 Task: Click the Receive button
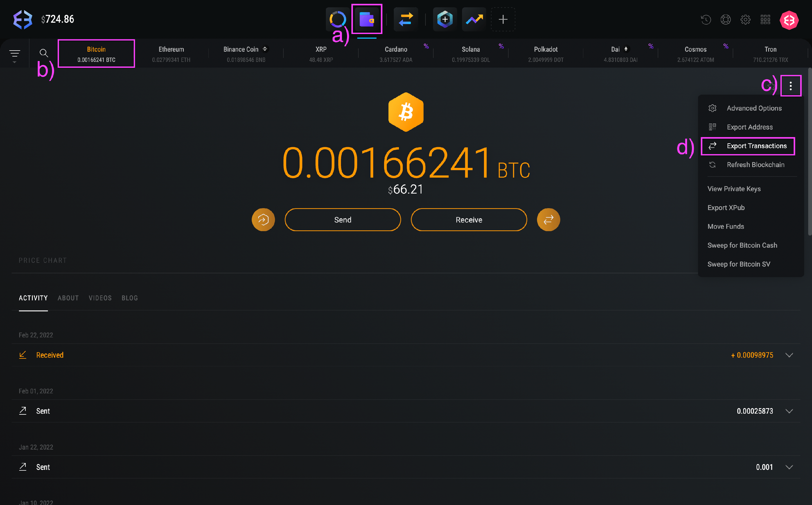coord(469,220)
